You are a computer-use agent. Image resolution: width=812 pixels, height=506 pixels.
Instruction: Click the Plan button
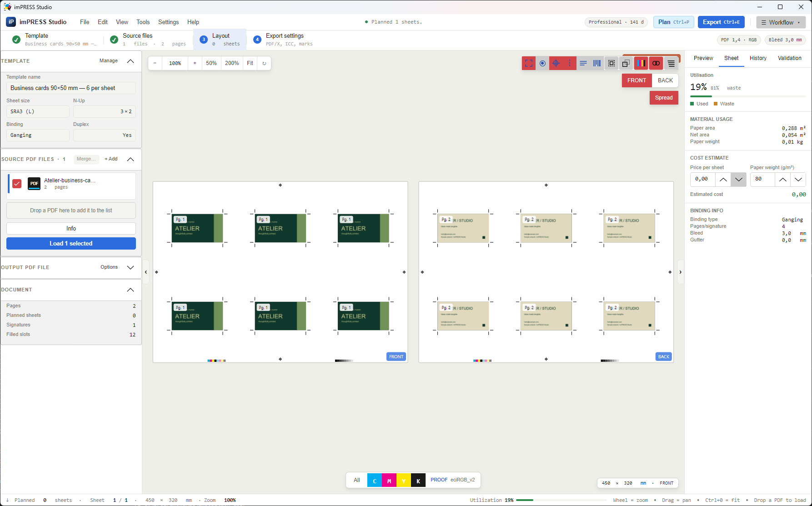[673, 22]
